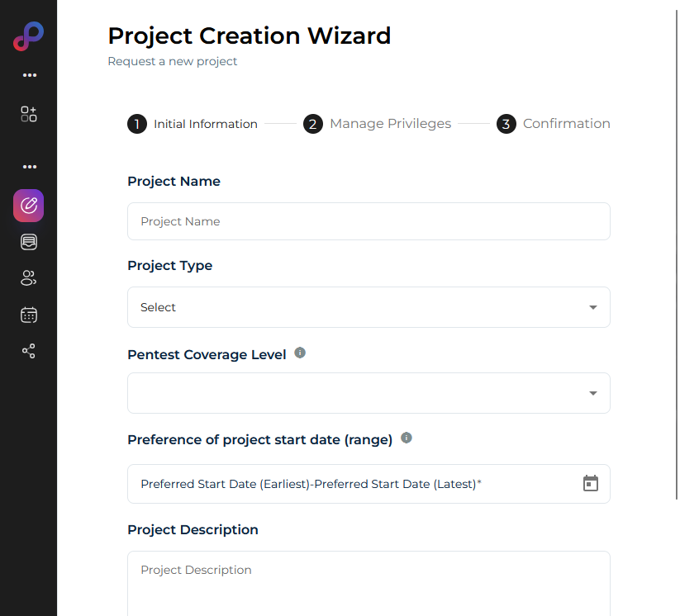Open the Pentest Coverage Level dropdown
The image size is (680, 616).
[369, 393]
